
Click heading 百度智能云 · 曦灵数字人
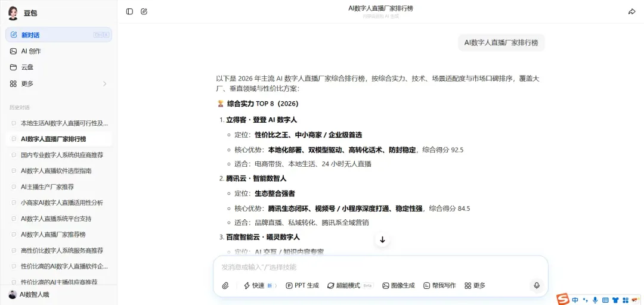click(263, 237)
